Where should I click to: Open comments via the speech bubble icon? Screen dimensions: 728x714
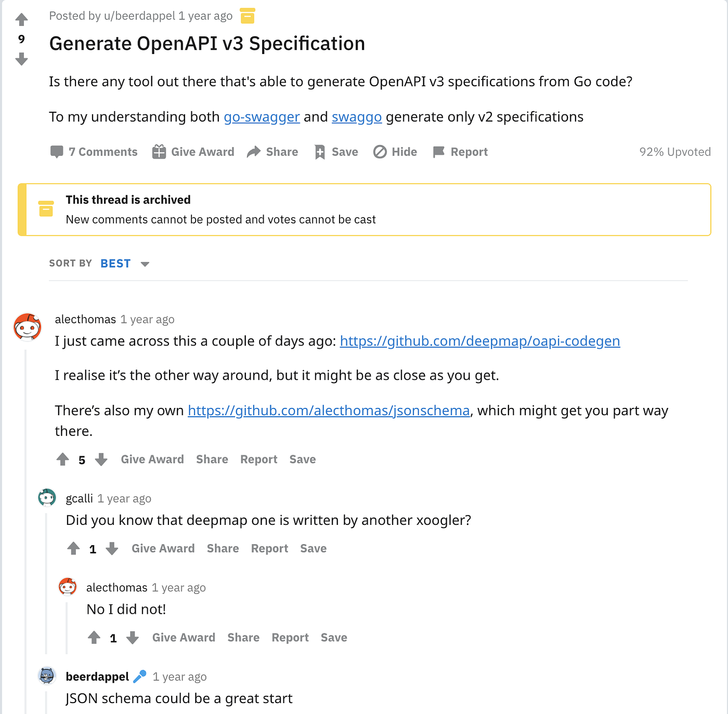57,152
